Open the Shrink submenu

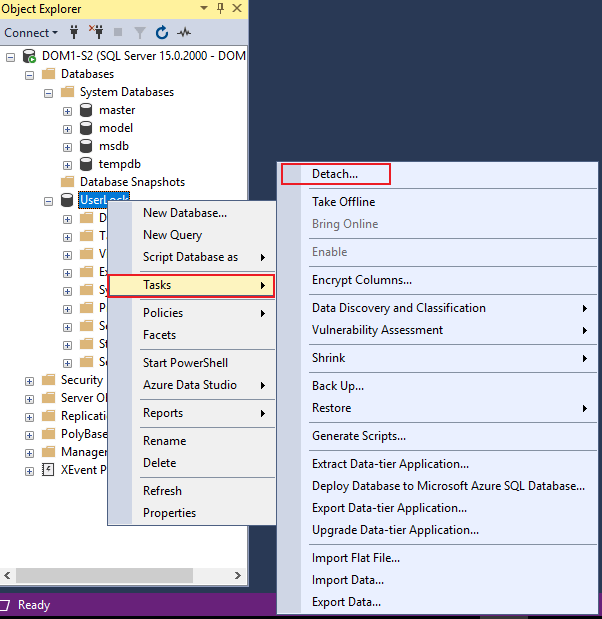(x=437, y=358)
